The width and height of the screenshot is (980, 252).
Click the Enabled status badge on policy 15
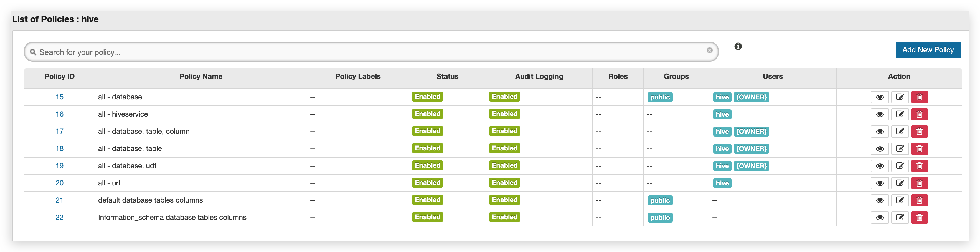pyautogui.click(x=427, y=97)
